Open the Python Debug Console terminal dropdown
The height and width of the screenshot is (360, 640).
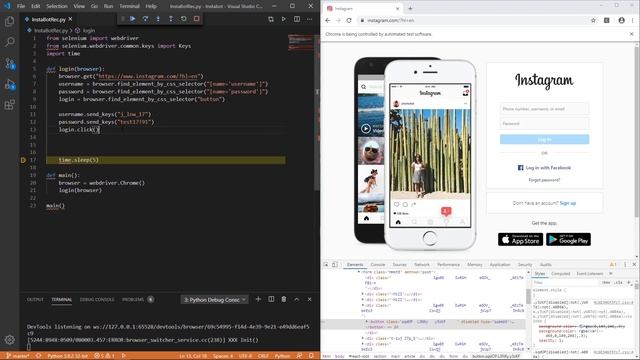(x=214, y=300)
